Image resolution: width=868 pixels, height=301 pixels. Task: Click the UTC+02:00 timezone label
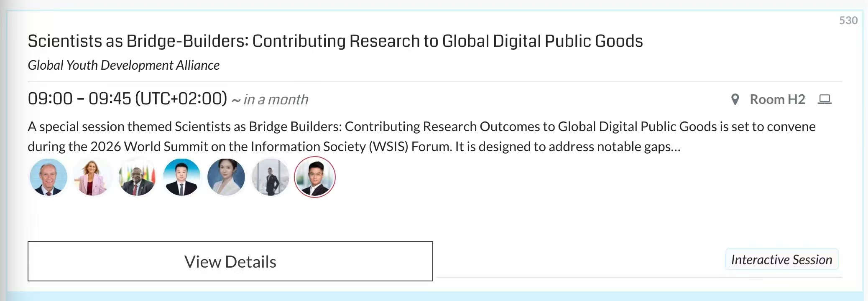(x=181, y=99)
